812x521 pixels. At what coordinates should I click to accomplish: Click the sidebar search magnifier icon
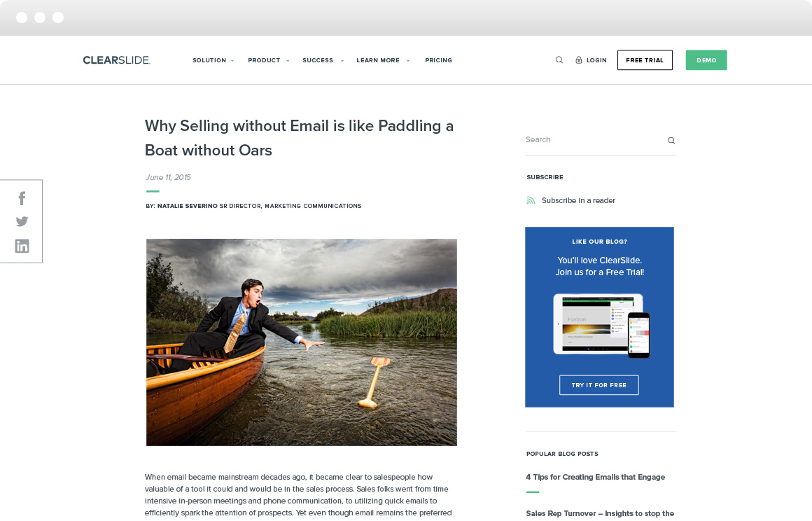[671, 140]
